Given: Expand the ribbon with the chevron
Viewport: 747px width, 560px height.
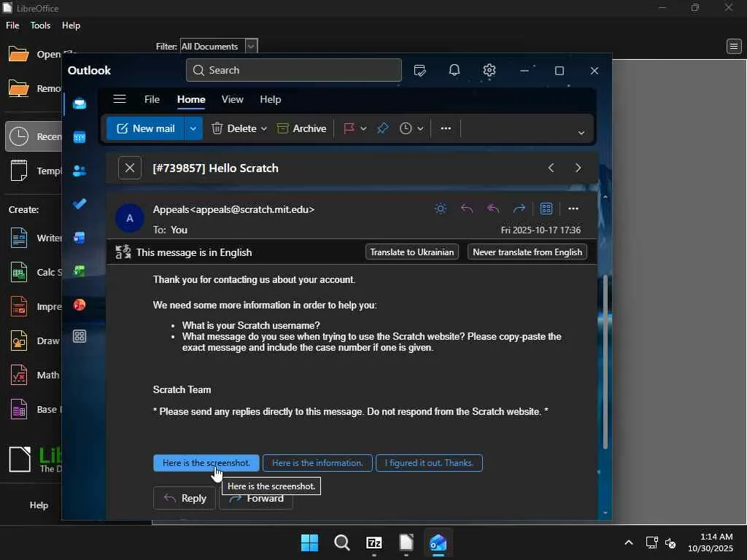Looking at the screenshot, I should point(581,133).
